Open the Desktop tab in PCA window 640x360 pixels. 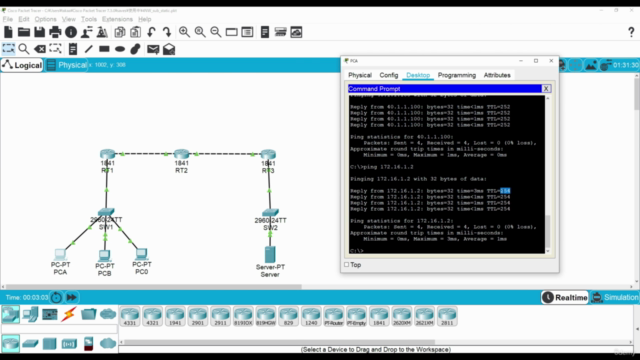(418, 75)
